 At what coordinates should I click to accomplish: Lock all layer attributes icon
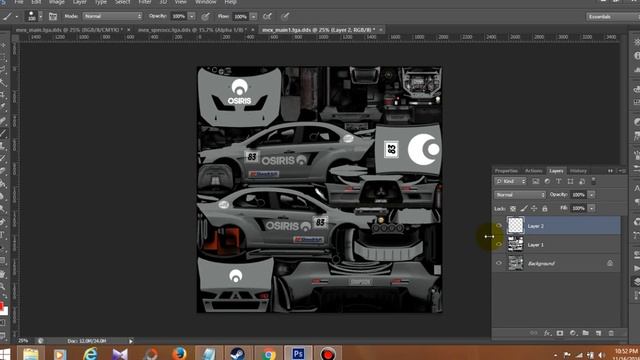coord(544,209)
